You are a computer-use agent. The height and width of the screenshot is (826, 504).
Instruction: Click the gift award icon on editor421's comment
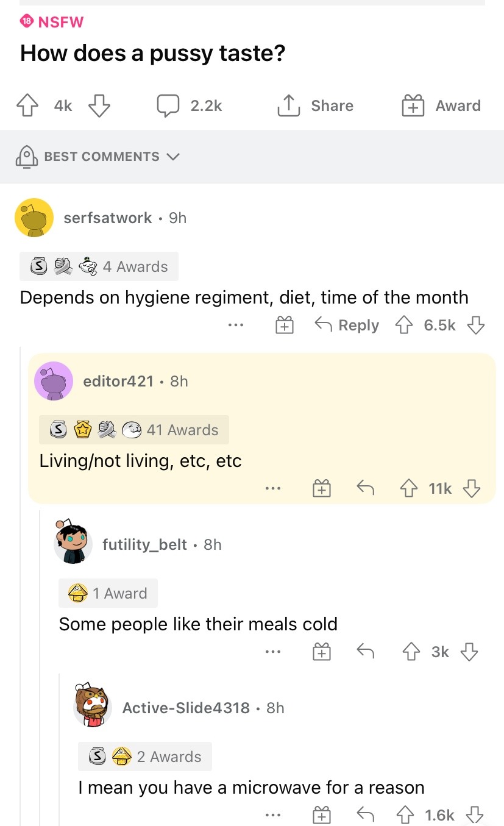tap(322, 488)
